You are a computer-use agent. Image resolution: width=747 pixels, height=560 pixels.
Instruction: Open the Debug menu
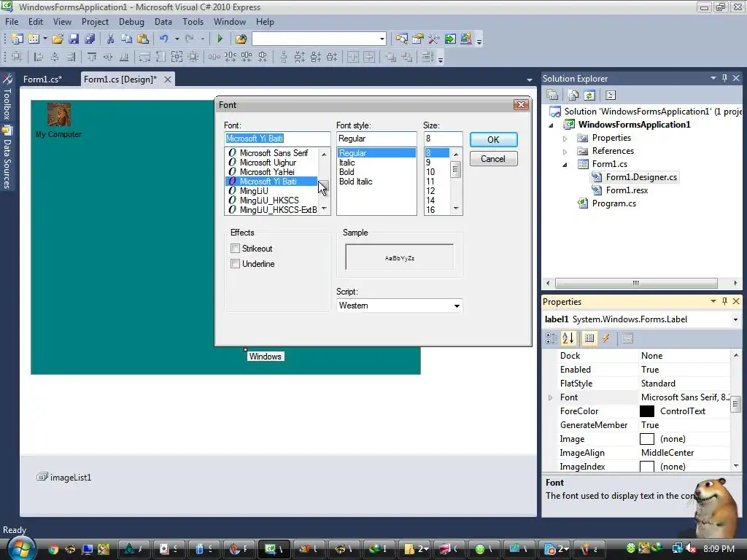point(131,22)
